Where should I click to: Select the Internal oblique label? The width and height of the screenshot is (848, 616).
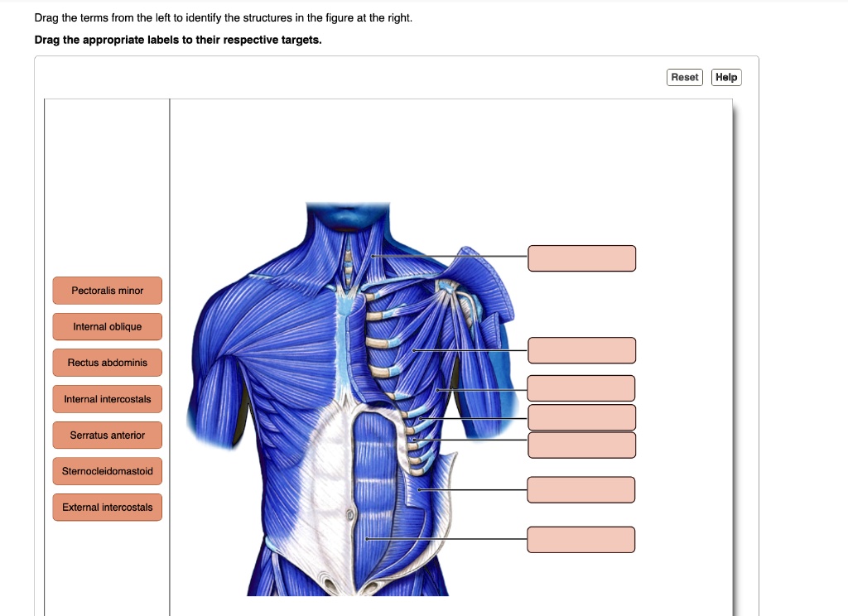click(x=107, y=326)
